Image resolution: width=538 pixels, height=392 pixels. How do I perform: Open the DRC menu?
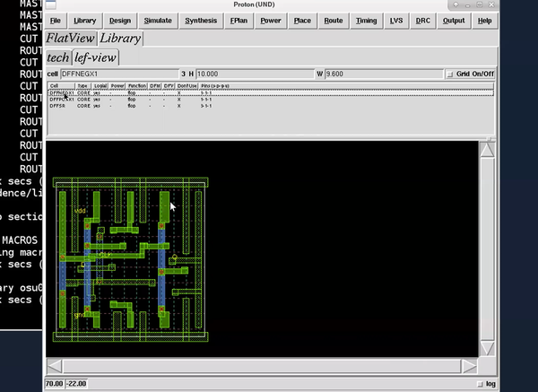coord(422,21)
